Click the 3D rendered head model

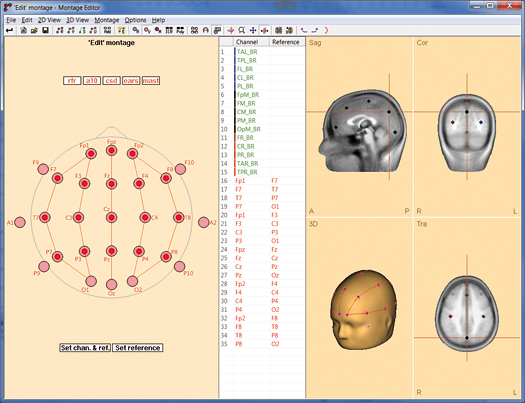(365, 310)
